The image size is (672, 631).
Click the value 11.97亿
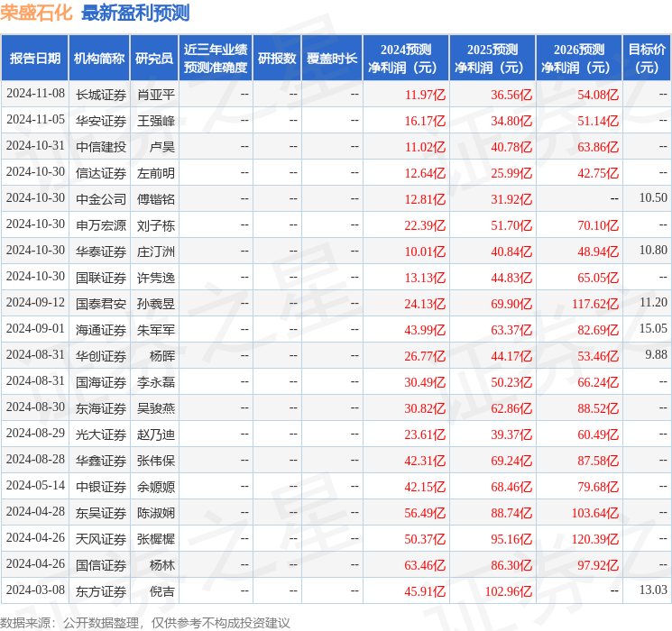[425, 95]
